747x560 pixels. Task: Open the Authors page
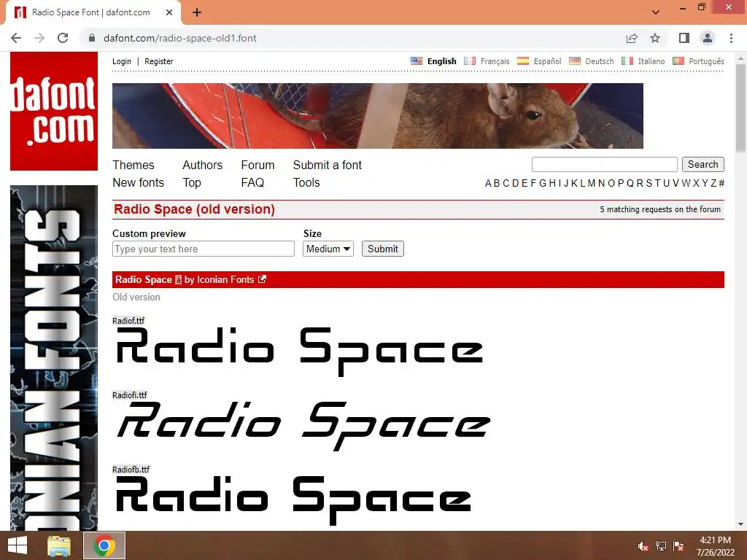203,166
